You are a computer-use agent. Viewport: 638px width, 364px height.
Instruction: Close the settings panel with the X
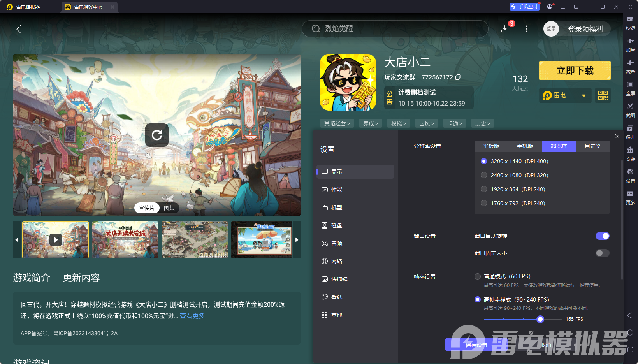coord(617,136)
